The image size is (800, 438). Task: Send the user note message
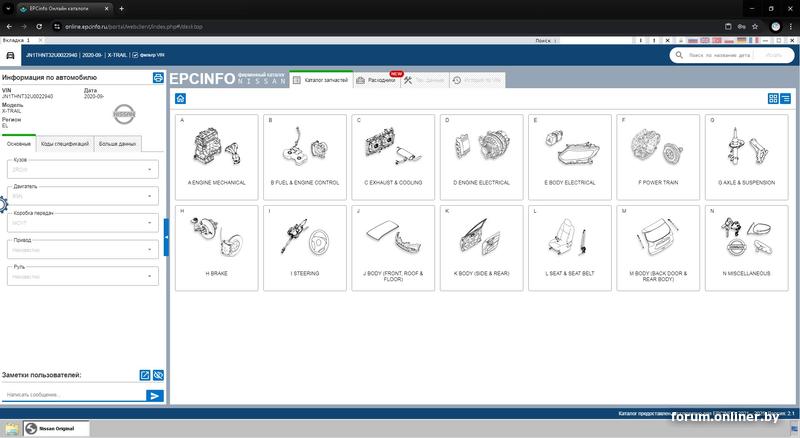click(x=155, y=396)
